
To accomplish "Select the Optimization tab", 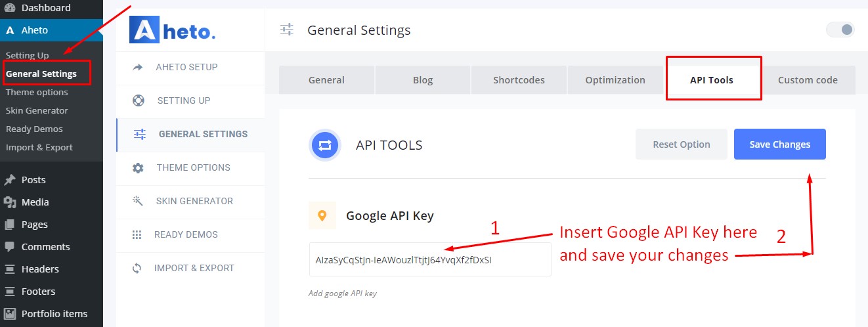I will (x=615, y=80).
